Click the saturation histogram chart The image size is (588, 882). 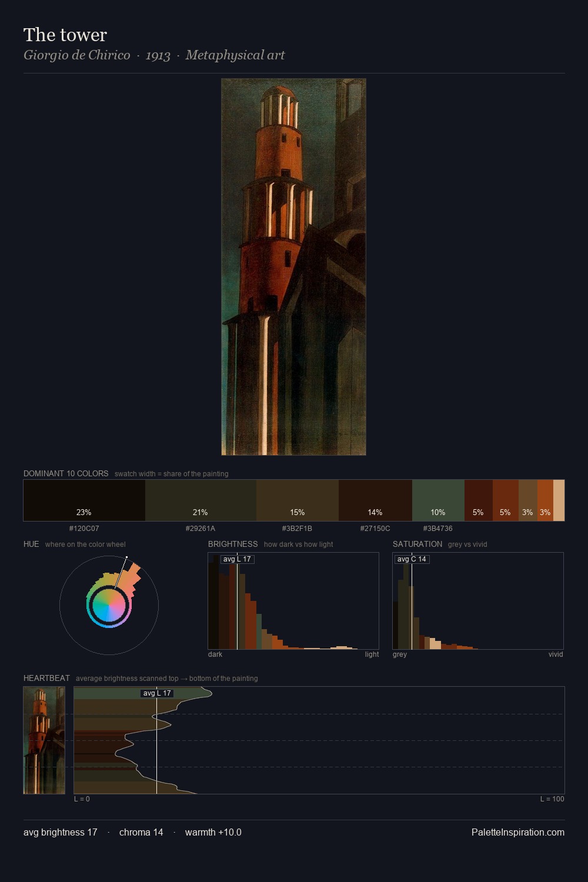[478, 601]
